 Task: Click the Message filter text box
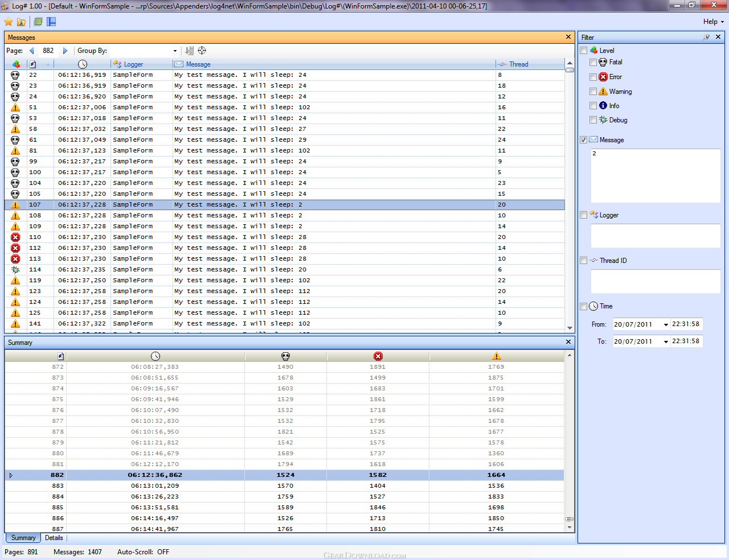656,176
